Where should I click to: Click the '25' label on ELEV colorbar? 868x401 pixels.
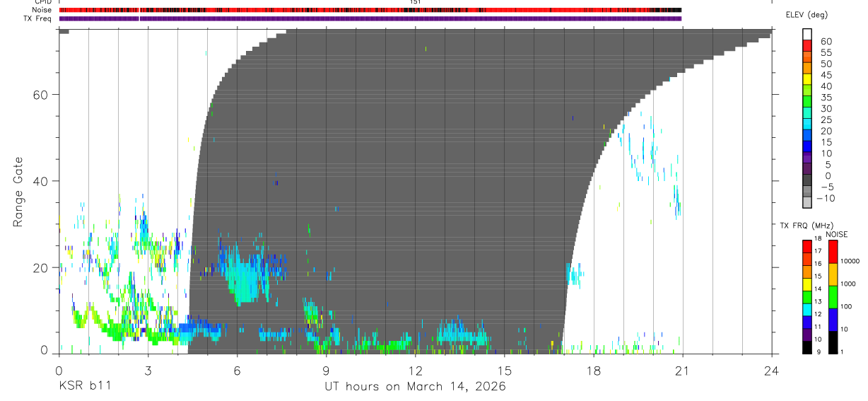pyautogui.click(x=826, y=120)
